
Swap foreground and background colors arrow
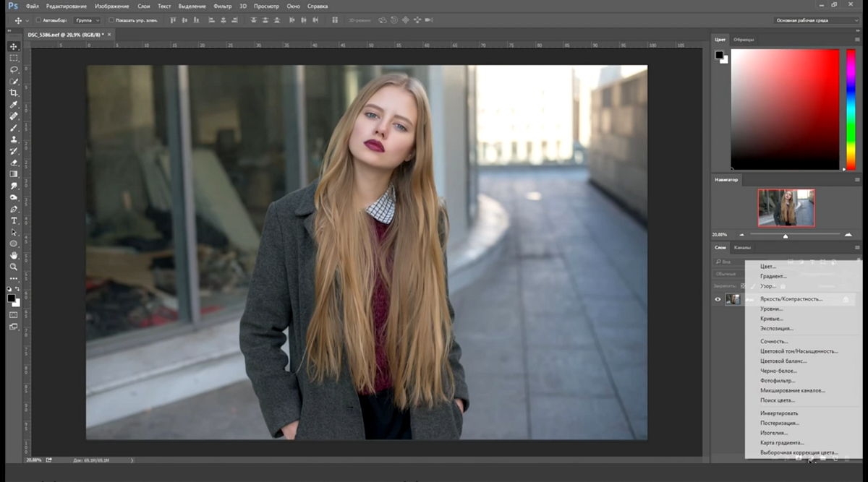point(18,289)
